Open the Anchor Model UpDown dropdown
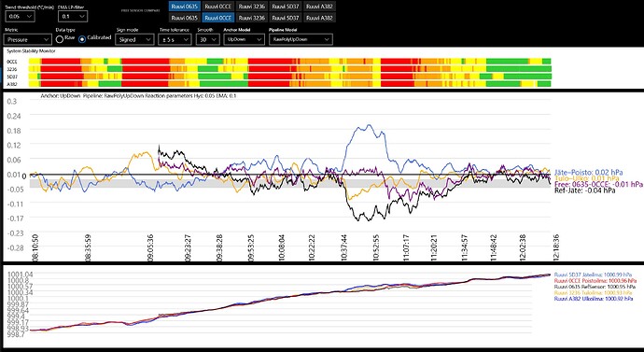Image resolution: width=644 pixels, height=352 pixels. tap(244, 39)
